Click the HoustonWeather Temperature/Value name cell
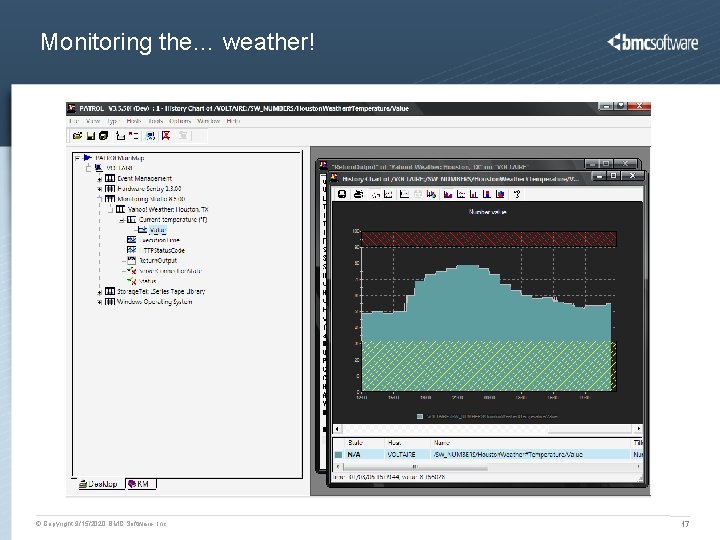This screenshot has width=720, height=540. (530, 455)
